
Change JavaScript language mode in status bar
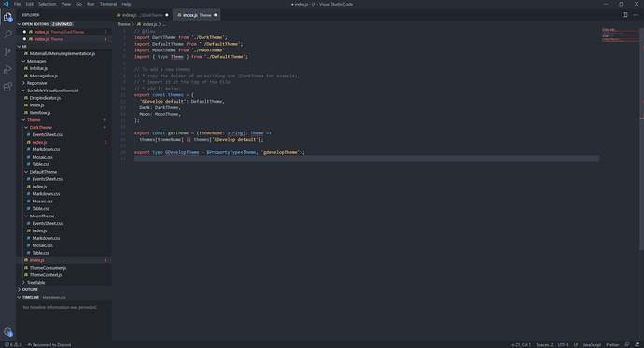click(x=592, y=344)
